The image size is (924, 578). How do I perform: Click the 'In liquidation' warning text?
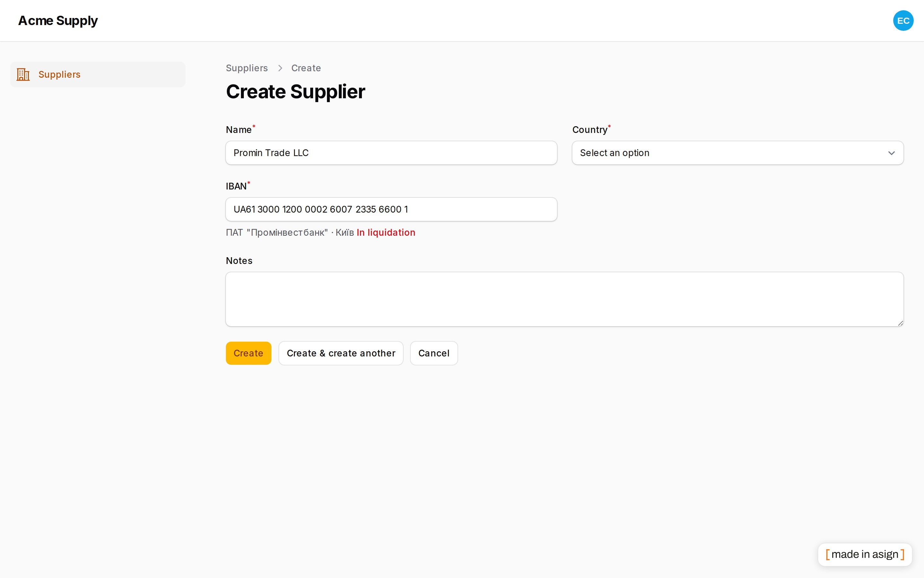pyautogui.click(x=386, y=232)
